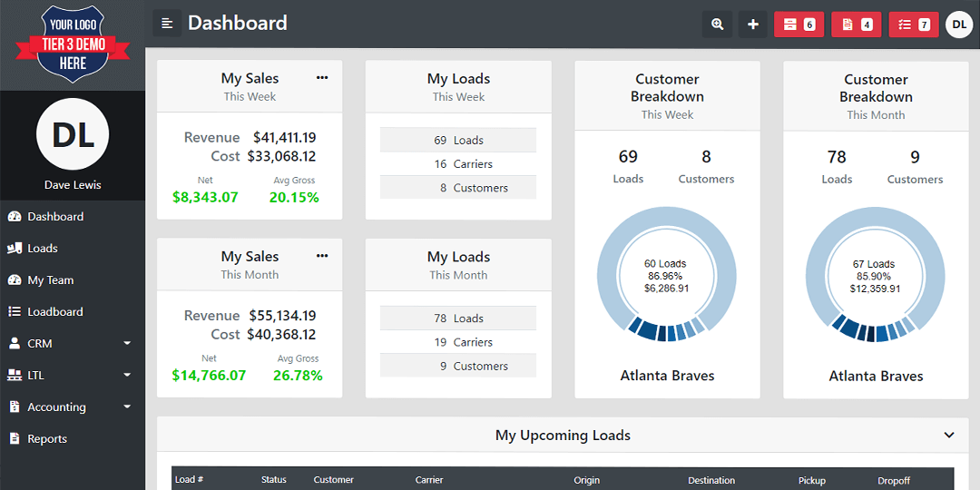Open the magnifier search icon in header
This screenshot has height=490, width=980.
tap(718, 24)
